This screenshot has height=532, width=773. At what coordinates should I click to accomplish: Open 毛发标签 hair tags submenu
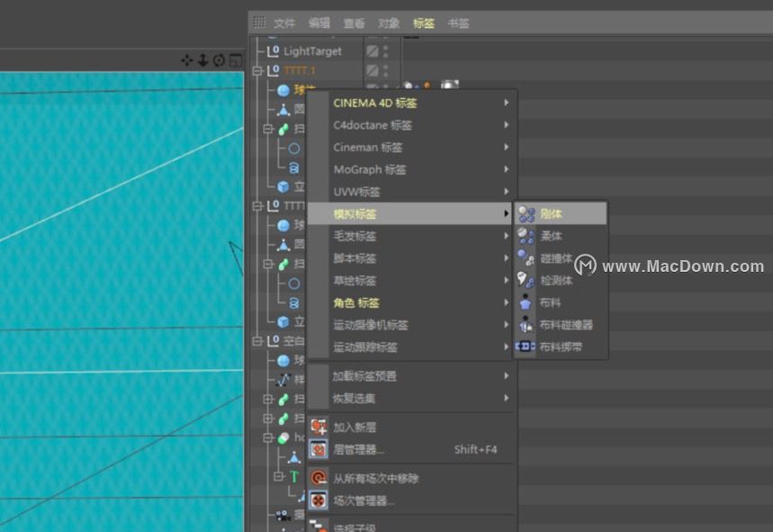click(411, 236)
